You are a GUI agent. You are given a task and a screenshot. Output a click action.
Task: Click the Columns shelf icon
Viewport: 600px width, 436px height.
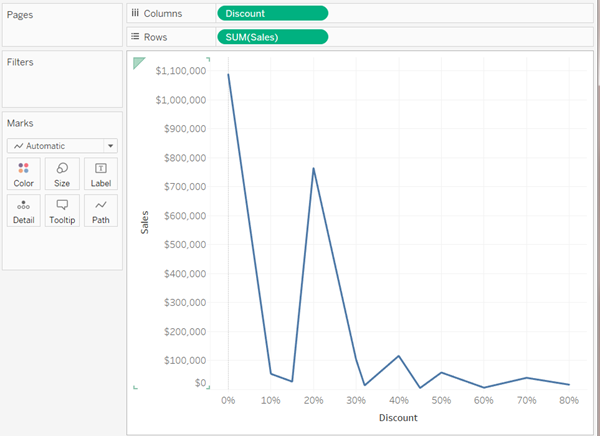[135, 13]
